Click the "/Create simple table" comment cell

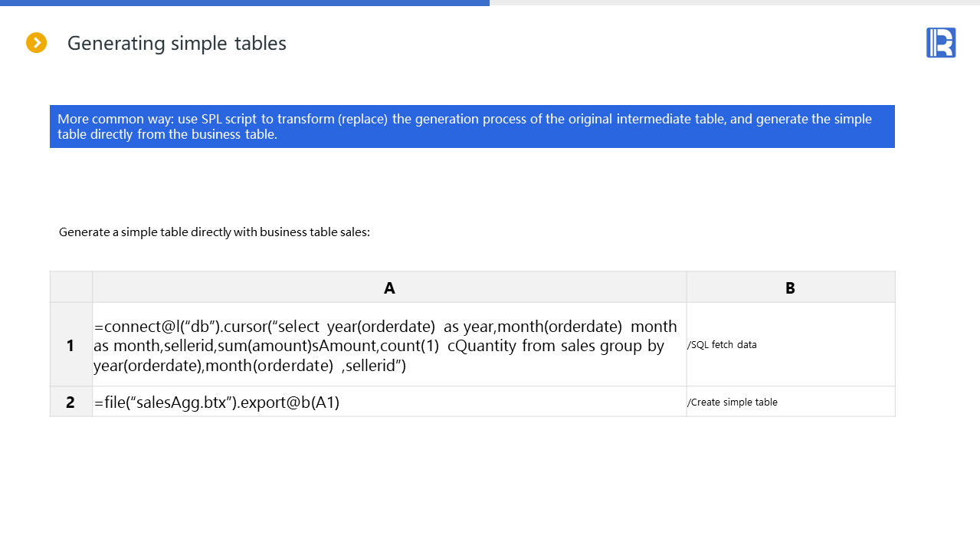(733, 402)
